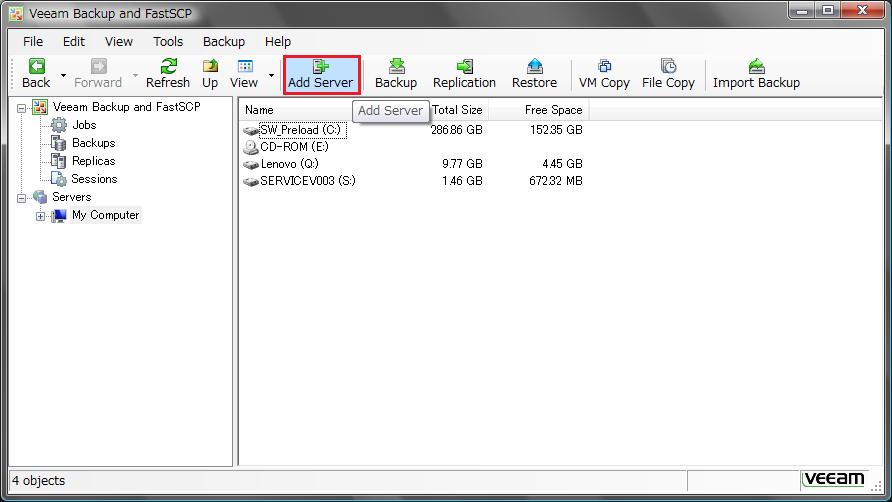
Task: Launch the File Copy tool
Action: (668, 74)
